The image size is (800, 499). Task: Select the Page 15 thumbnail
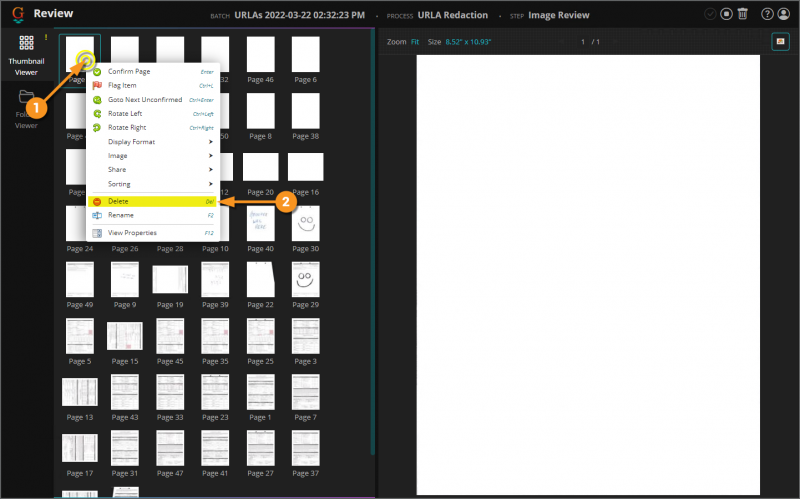[x=124, y=336]
